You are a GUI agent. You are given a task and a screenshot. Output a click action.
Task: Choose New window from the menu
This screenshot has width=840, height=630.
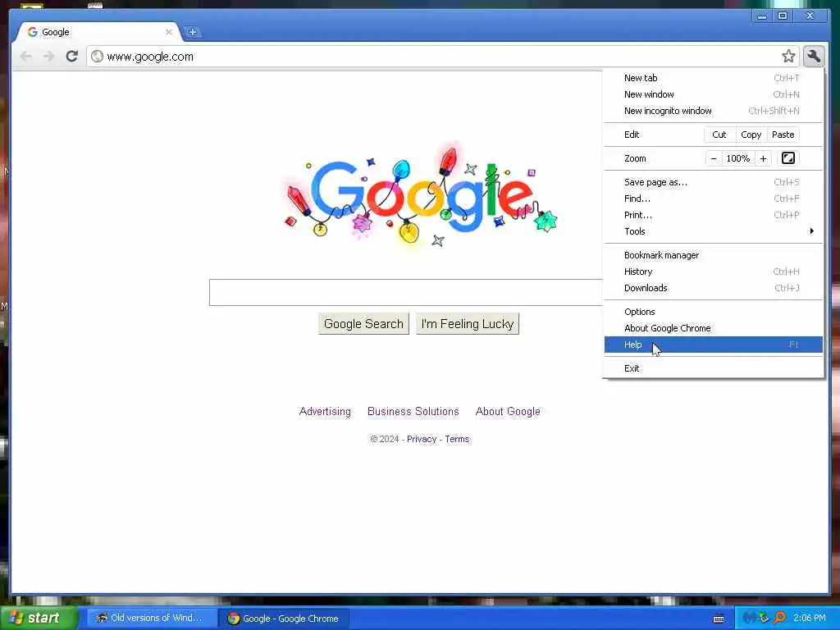(x=713, y=94)
